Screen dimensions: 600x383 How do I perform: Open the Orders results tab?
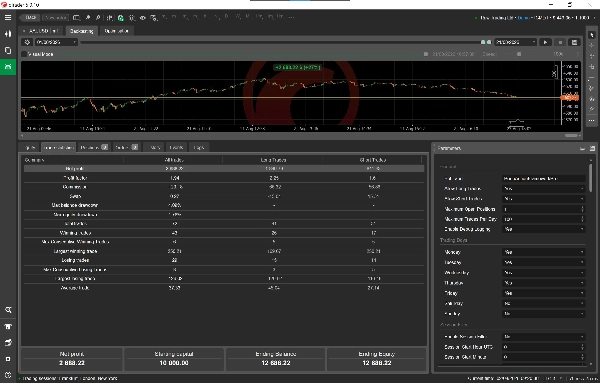click(126, 147)
